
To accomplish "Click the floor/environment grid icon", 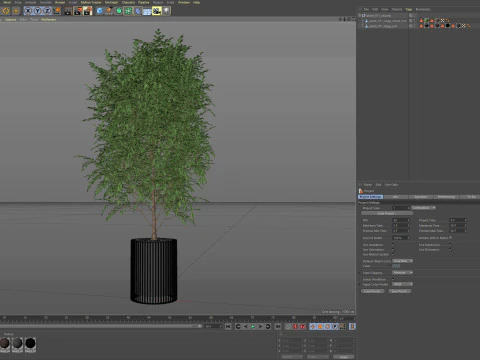I will 147,11.
